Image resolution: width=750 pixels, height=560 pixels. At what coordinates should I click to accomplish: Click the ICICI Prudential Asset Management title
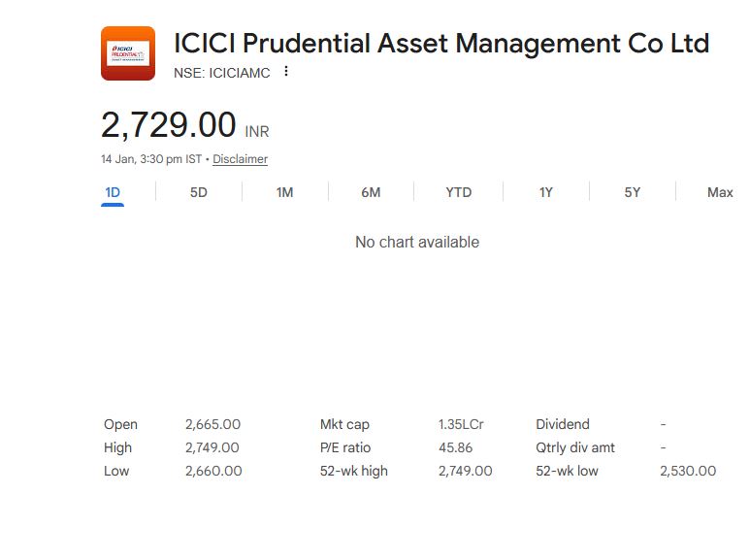tap(441, 44)
